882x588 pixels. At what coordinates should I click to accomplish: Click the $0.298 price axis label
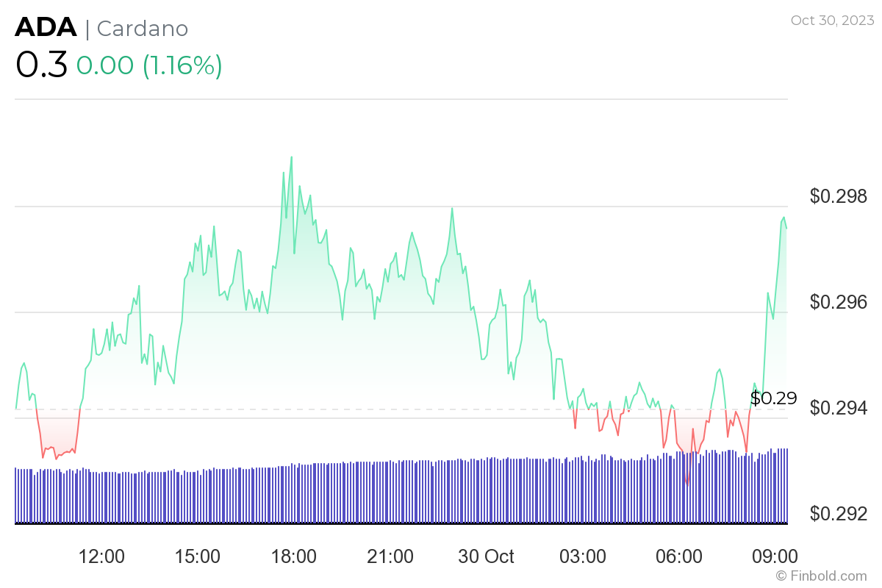click(x=839, y=196)
